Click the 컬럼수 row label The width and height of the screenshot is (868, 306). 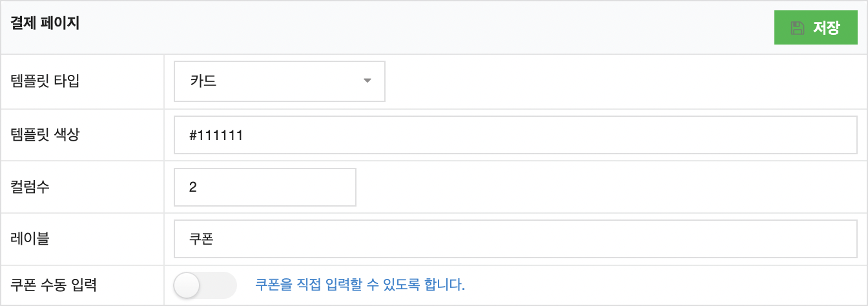coord(30,187)
